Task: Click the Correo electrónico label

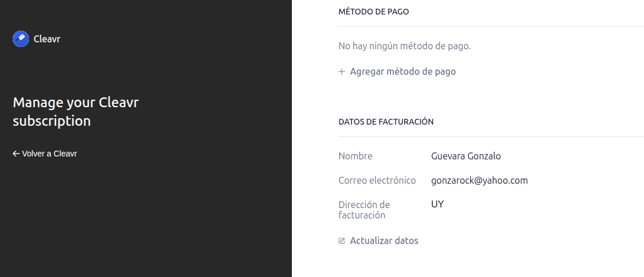Action: pyautogui.click(x=377, y=180)
